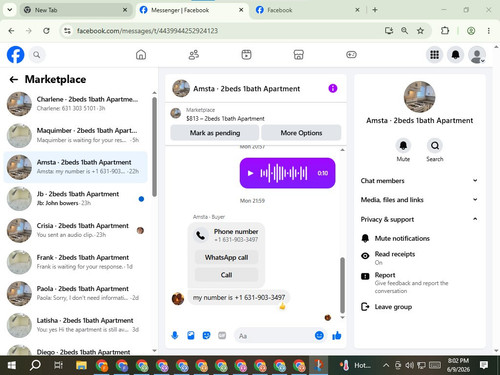Toggle Mute notifications option
The image size is (500, 375).
pos(419,238)
